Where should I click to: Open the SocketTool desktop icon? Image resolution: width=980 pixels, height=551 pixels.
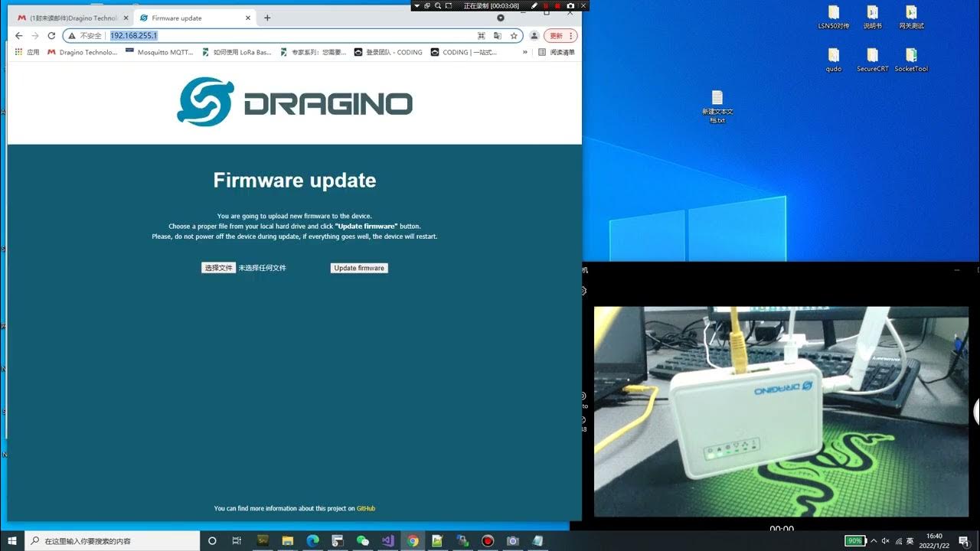[911, 60]
